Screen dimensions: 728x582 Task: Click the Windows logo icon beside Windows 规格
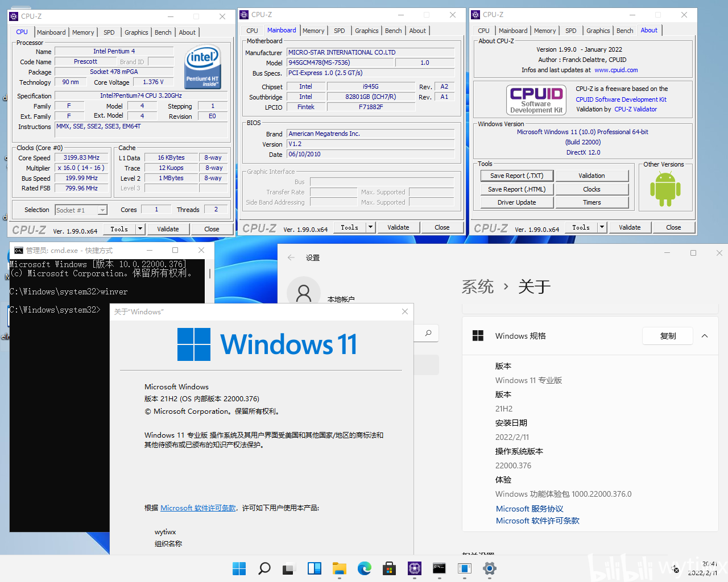[x=478, y=336]
